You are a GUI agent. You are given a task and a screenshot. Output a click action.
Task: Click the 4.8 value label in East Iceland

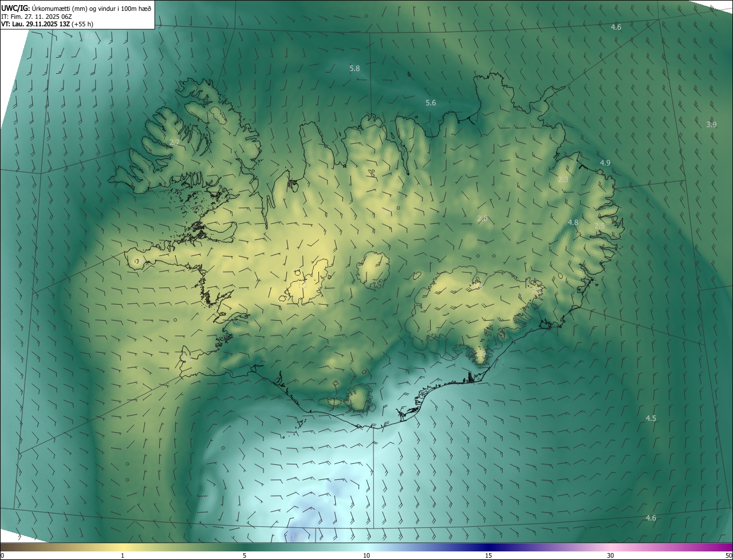tap(573, 222)
